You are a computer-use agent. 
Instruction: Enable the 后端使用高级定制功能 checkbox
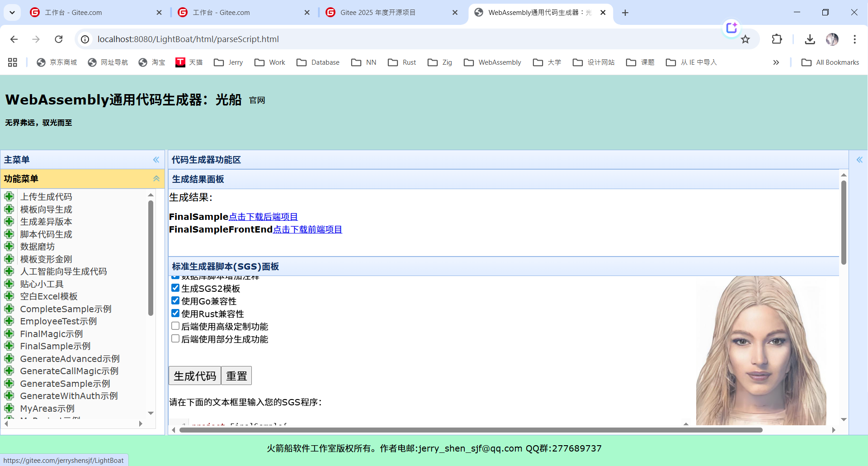coord(175,325)
